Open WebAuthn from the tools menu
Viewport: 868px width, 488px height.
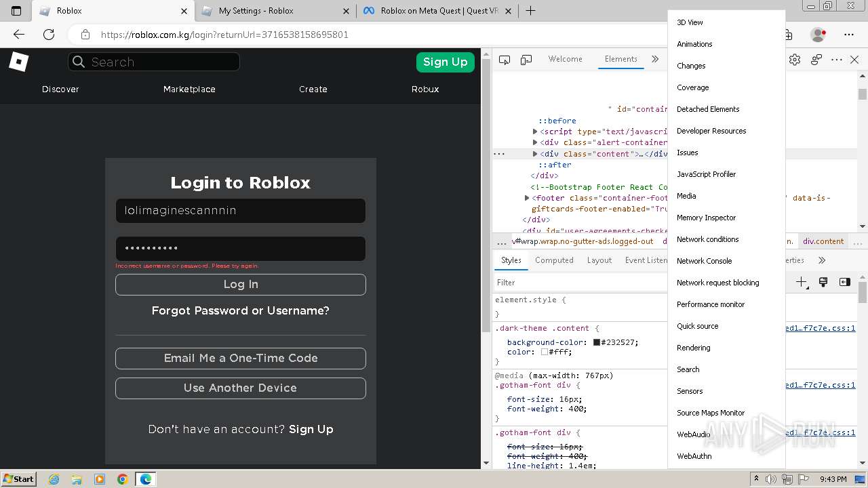click(x=726, y=456)
